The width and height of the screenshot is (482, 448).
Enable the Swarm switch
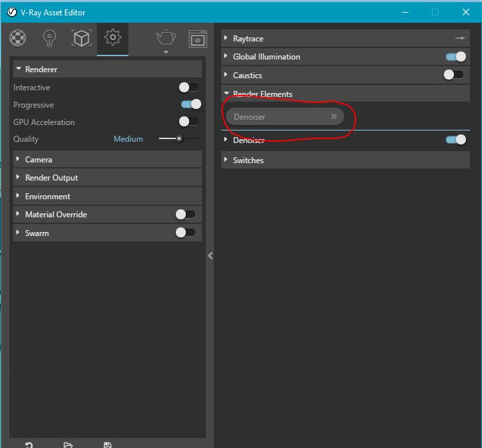point(185,233)
